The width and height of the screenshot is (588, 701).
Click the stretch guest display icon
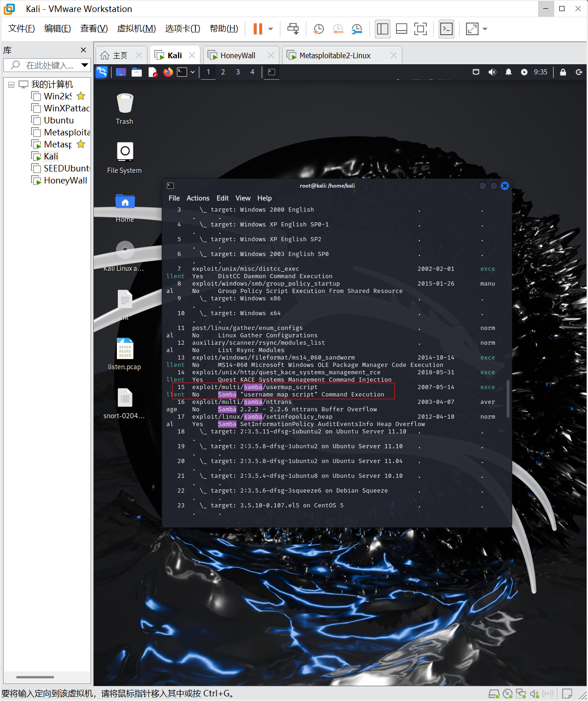(472, 29)
